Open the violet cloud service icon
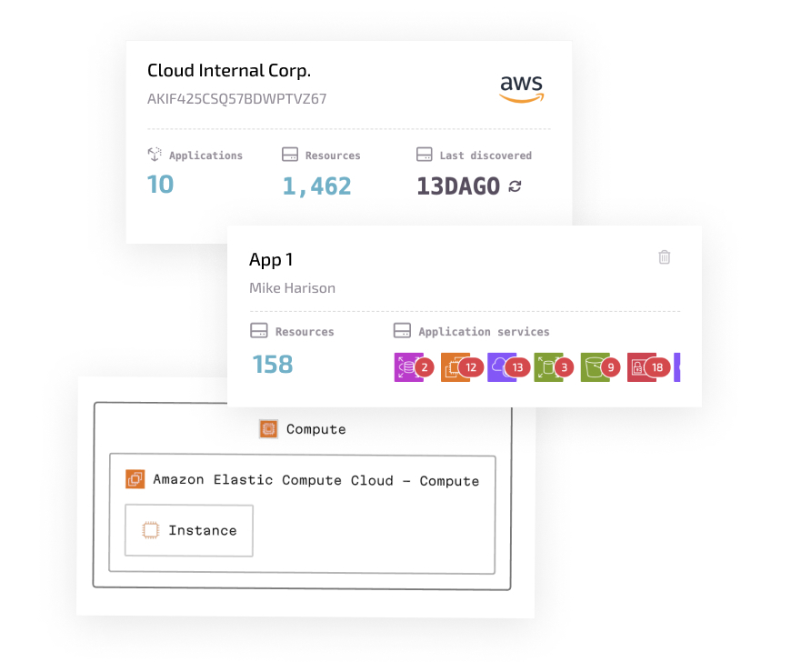 point(500,367)
